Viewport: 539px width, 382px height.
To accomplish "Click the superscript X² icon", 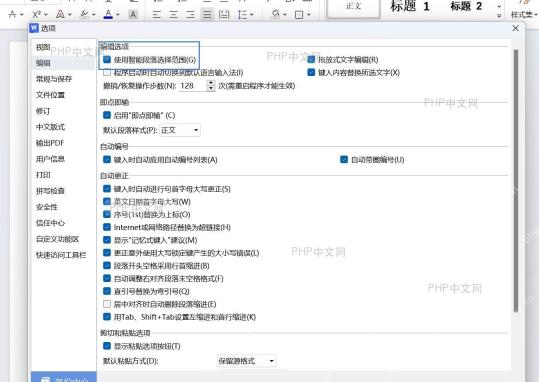I will click(x=36, y=14).
